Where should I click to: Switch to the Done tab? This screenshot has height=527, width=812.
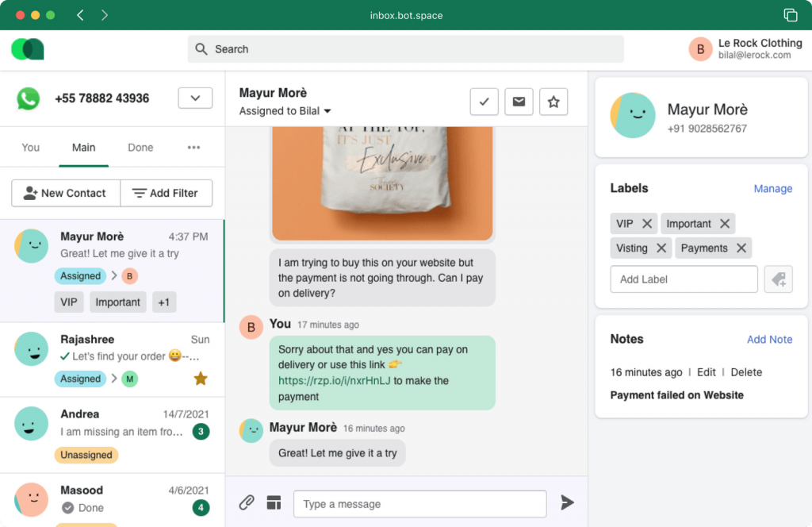click(140, 148)
